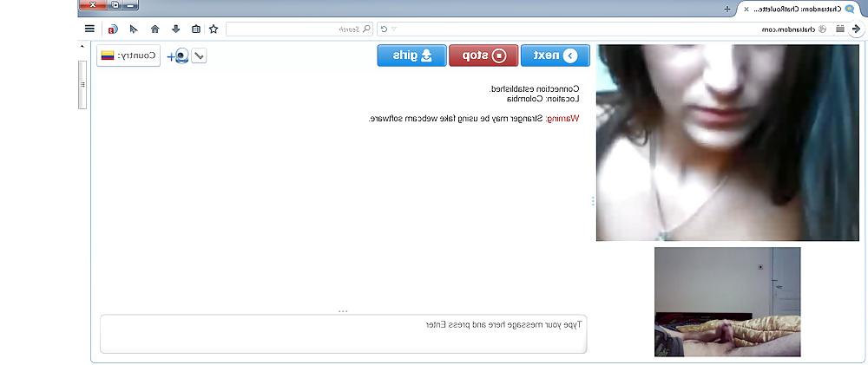The height and width of the screenshot is (365, 868).
Task: Click the add webcam icon
Action: click(178, 55)
